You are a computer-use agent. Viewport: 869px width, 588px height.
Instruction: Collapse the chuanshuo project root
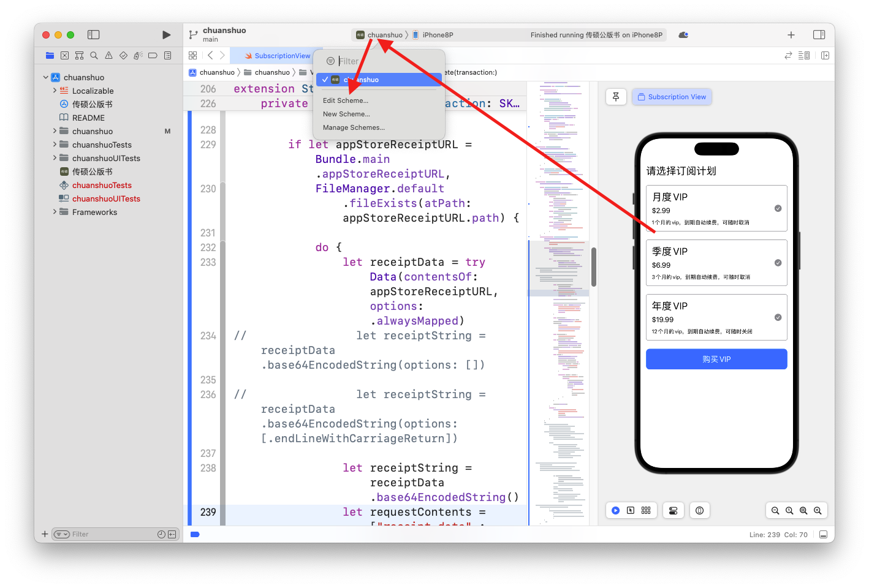(x=46, y=77)
